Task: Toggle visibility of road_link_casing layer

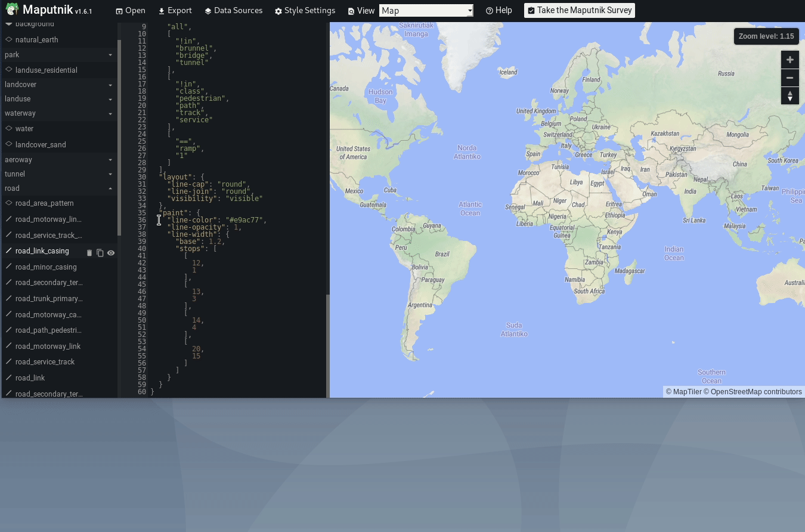Action: tap(111, 253)
